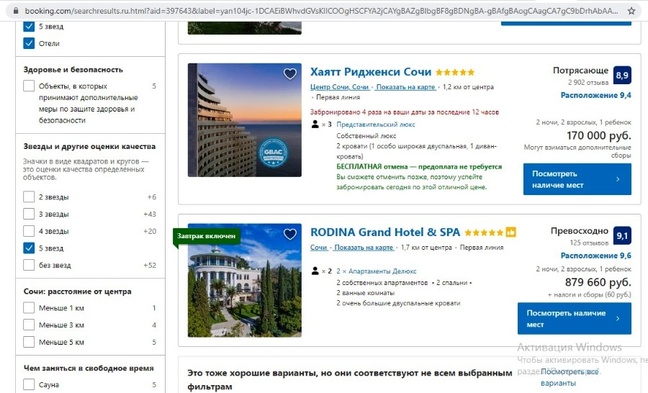648x393 pixels.
Task: Click the 8,9 review score badge
Action: [x=622, y=75]
